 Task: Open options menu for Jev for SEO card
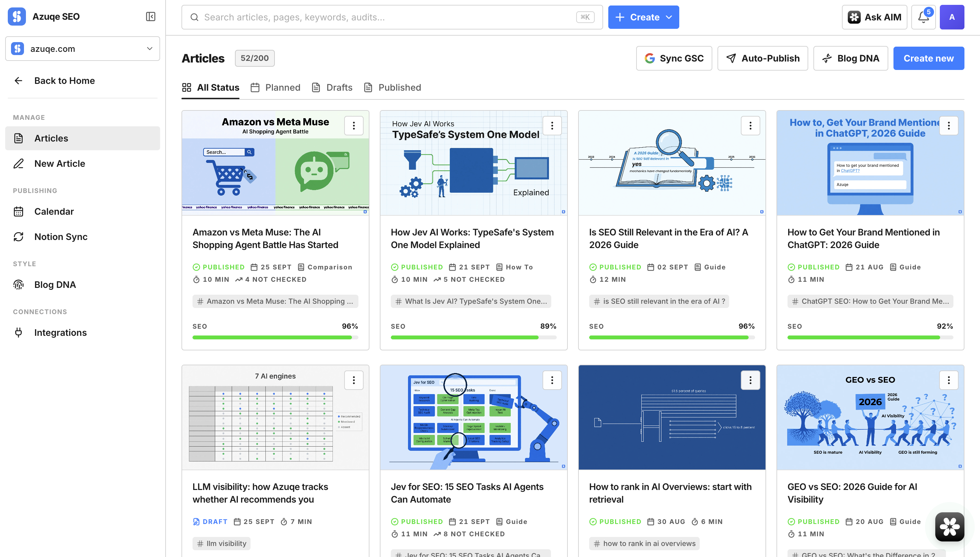[x=552, y=380]
